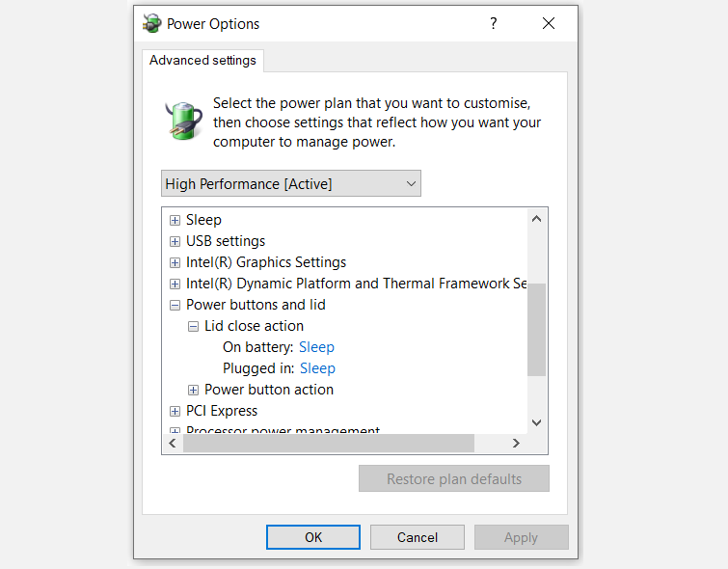
Task: Click the vertical scrollbar up arrow
Action: pos(537,219)
